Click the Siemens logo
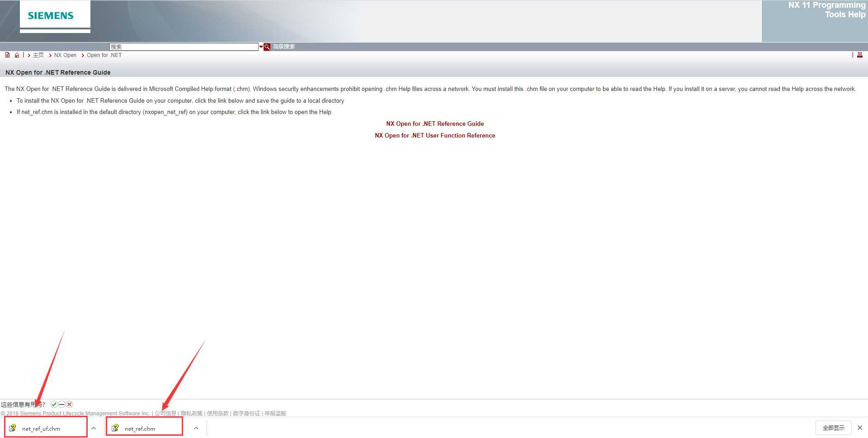This screenshot has width=868, height=438. (51, 16)
